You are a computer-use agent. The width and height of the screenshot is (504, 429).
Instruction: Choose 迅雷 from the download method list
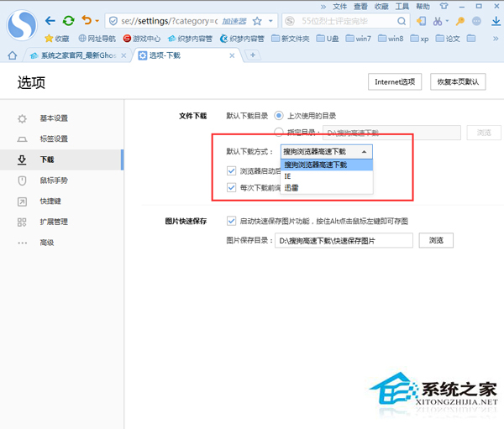click(291, 187)
